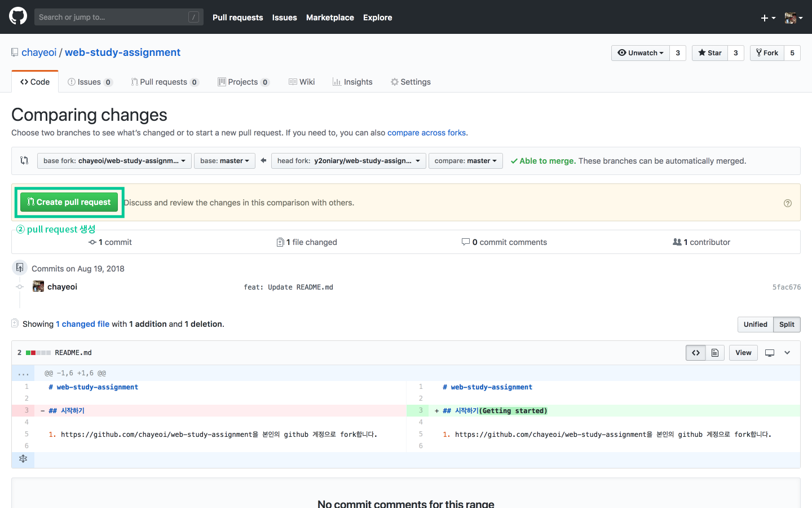Viewport: 812px width, 508px height.
Task: Switch diff view to Unified
Action: tap(756, 325)
